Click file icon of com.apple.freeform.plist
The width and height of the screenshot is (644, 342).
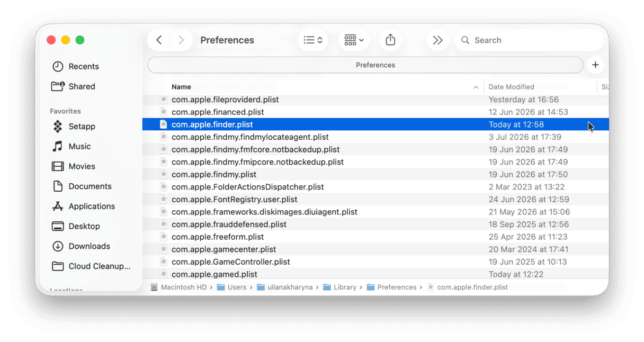(164, 237)
